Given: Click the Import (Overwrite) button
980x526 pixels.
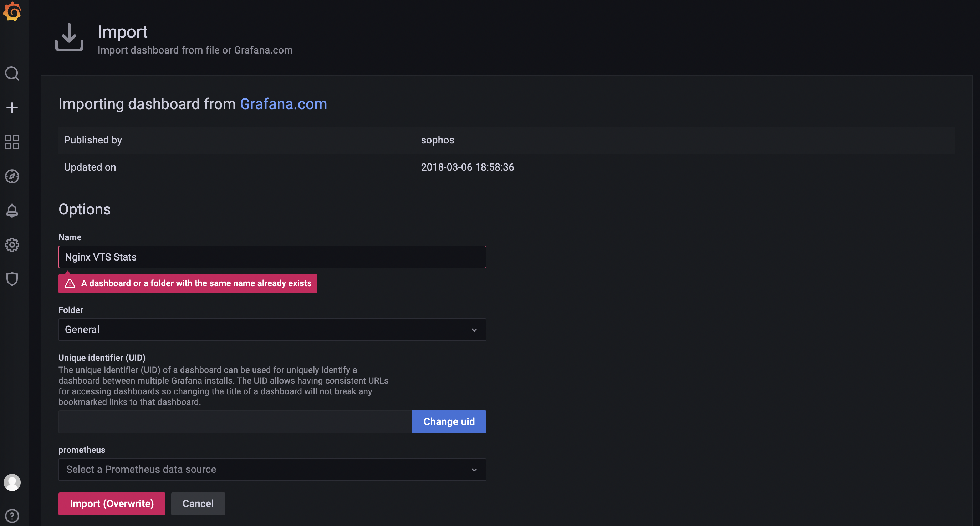Looking at the screenshot, I should click(112, 504).
